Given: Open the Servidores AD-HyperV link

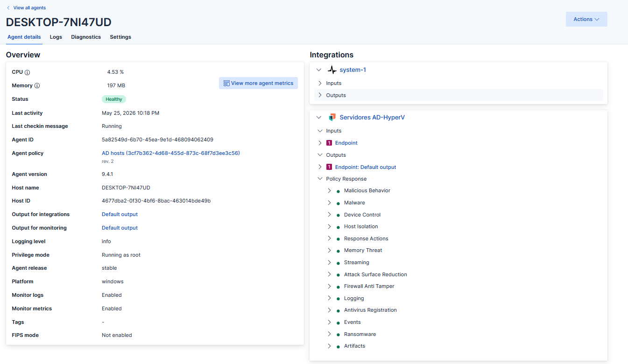Looking at the screenshot, I should (372, 118).
